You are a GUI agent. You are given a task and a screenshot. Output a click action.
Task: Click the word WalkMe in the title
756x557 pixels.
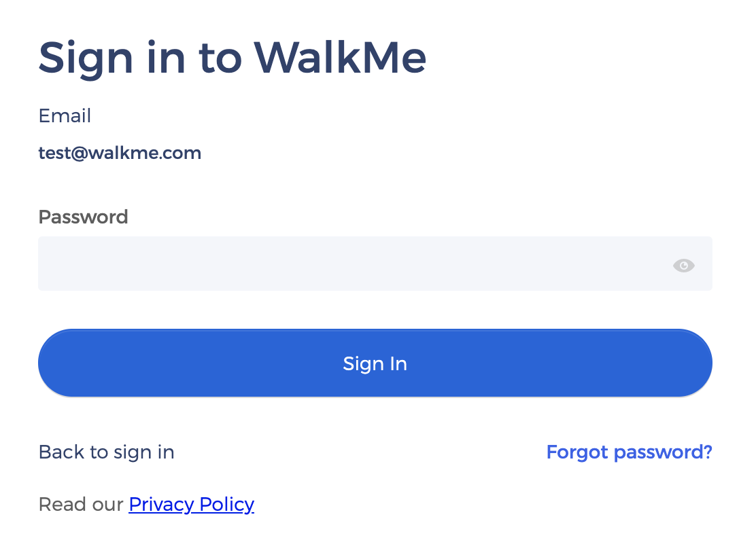tap(340, 58)
